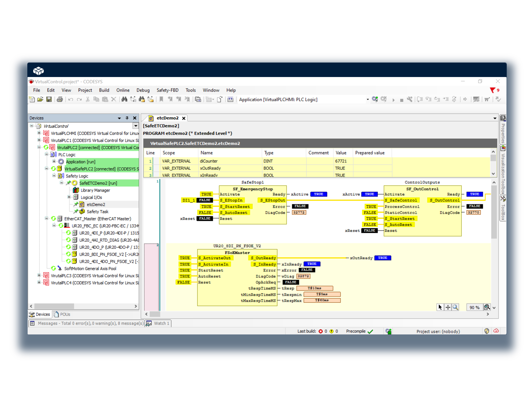Click the diCounter value 67721 cell
This screenshot has height=413, width=532.
343,161
